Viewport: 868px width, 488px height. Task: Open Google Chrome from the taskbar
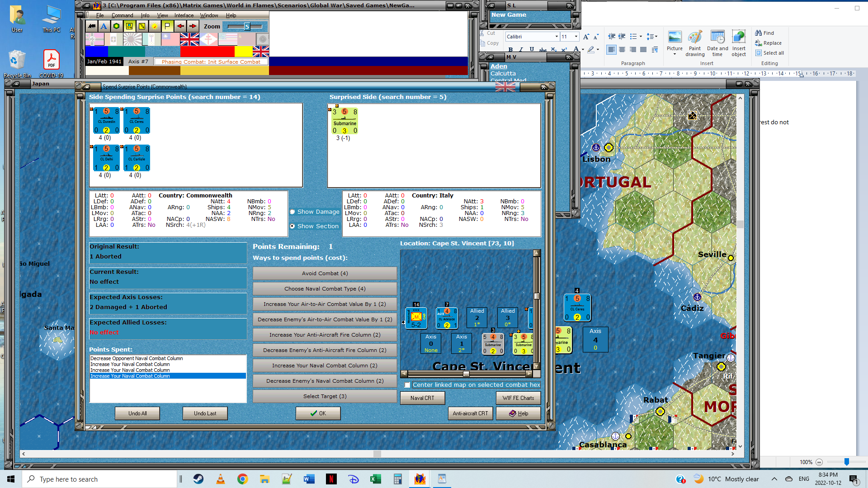click(x=243, y=479)
